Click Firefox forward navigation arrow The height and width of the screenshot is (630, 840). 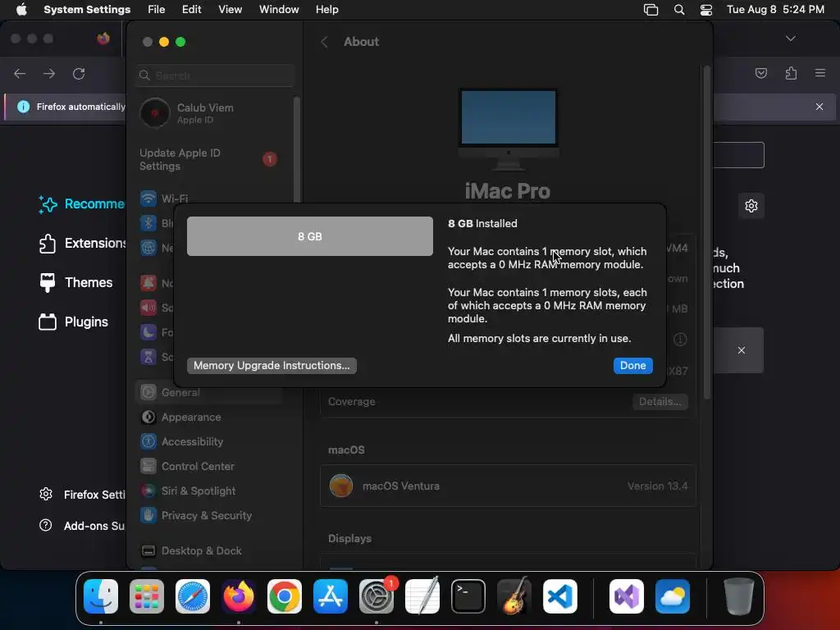49,73
